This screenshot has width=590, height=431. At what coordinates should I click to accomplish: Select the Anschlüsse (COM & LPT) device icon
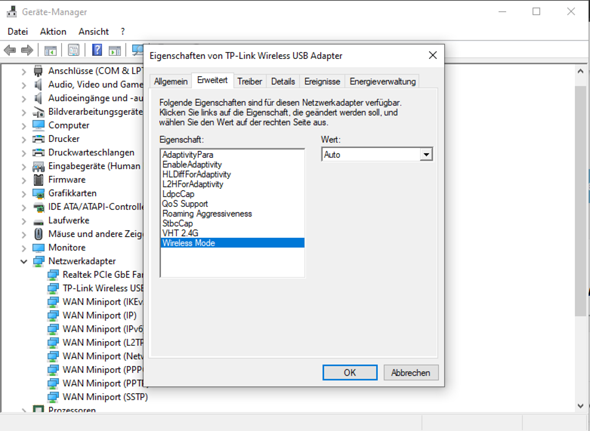coord(38,71)
